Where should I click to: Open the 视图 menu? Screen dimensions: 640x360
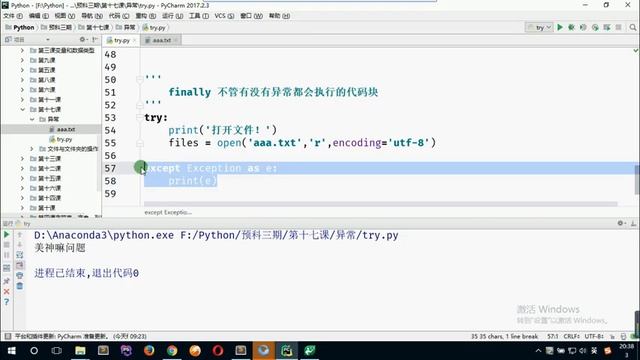[x=64, y=16]
